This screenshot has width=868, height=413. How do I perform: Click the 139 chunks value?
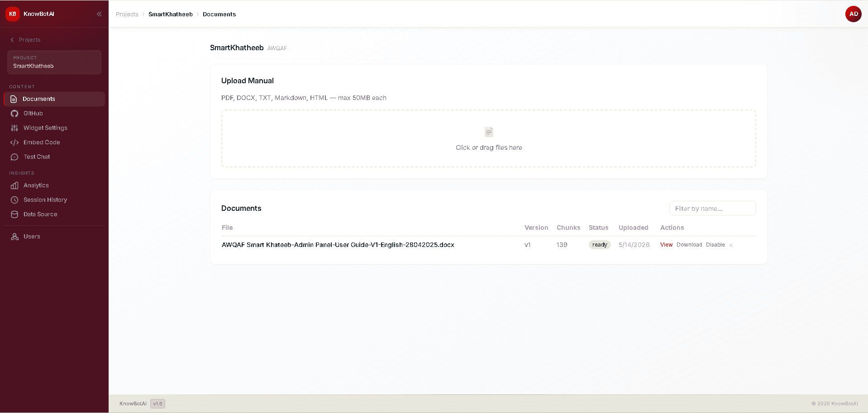point(562,245)
